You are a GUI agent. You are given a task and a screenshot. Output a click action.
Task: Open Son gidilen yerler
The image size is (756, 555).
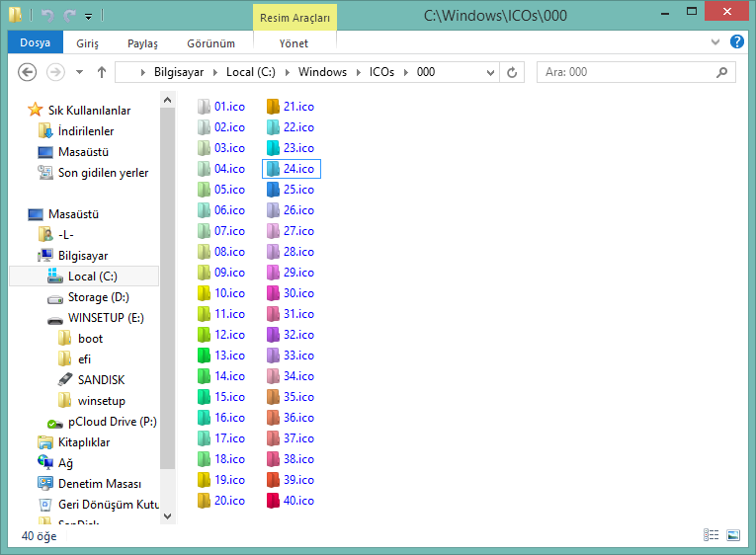tap(103, 173)
